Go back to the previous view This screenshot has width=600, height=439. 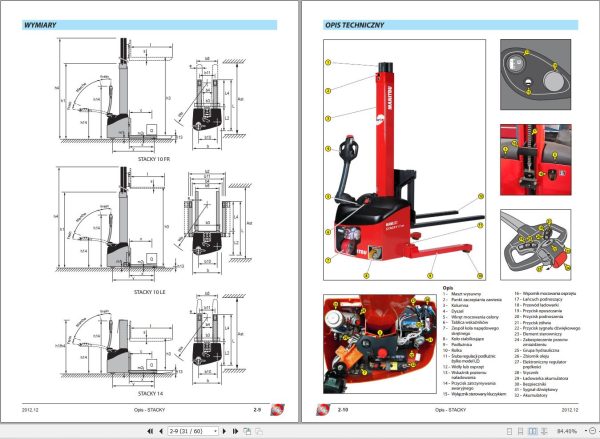point(247,431)
